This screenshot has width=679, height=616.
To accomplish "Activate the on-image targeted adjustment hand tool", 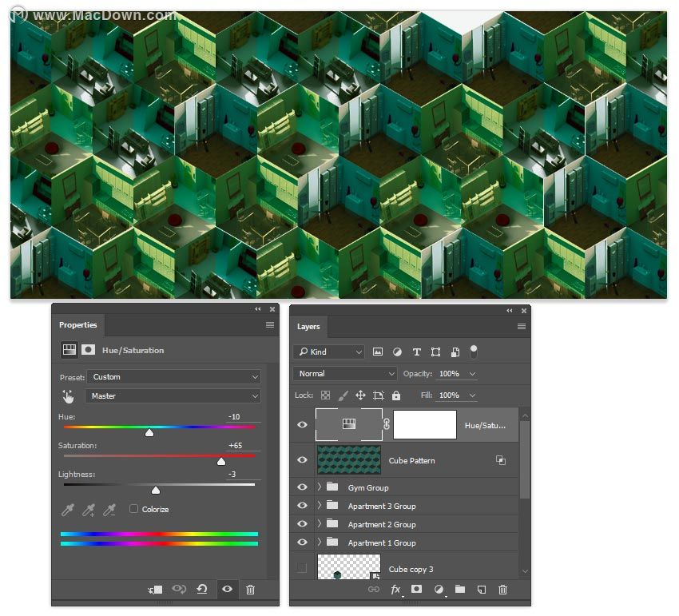I will [x=68, y=396].
